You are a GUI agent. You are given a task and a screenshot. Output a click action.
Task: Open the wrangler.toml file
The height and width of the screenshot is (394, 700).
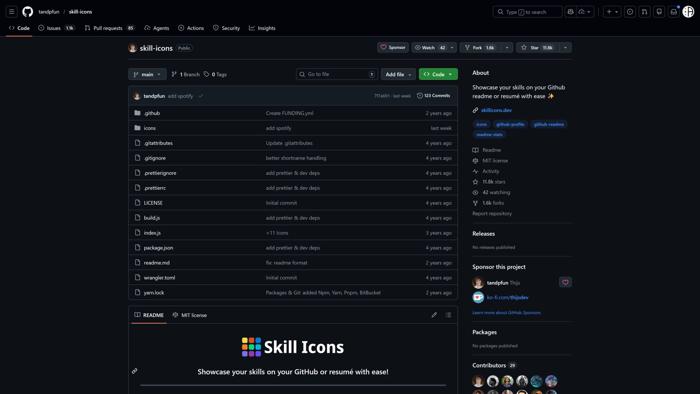coord(159,278)
